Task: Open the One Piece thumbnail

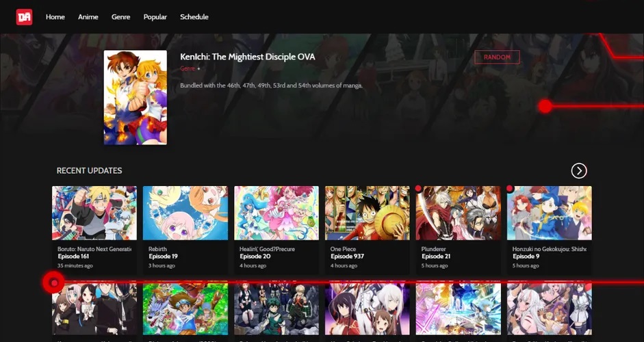Action: click(x=368, y=213)
